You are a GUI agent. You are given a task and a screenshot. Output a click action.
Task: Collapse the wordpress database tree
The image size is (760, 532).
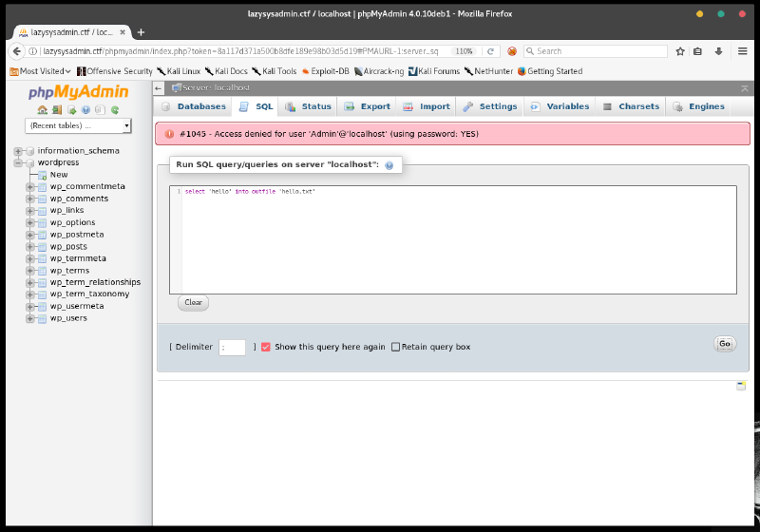[x=18, y=162]
